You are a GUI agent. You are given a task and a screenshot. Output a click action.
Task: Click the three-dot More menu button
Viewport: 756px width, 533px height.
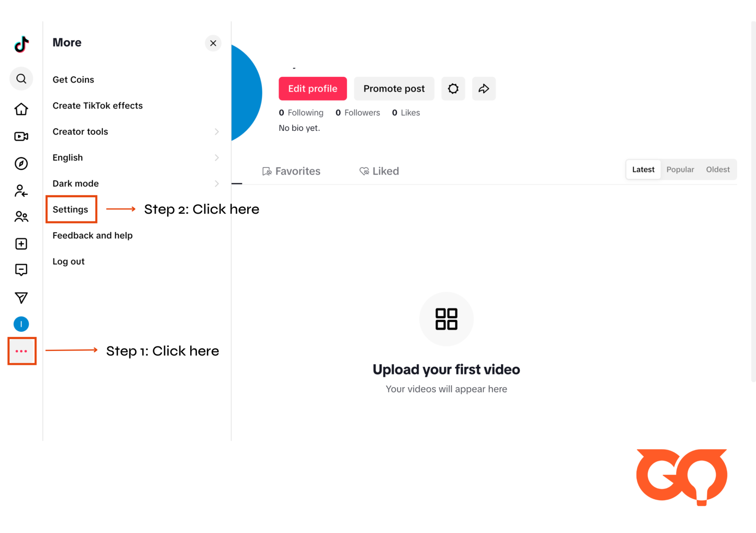pyautogui.click(x=21, y=351)
